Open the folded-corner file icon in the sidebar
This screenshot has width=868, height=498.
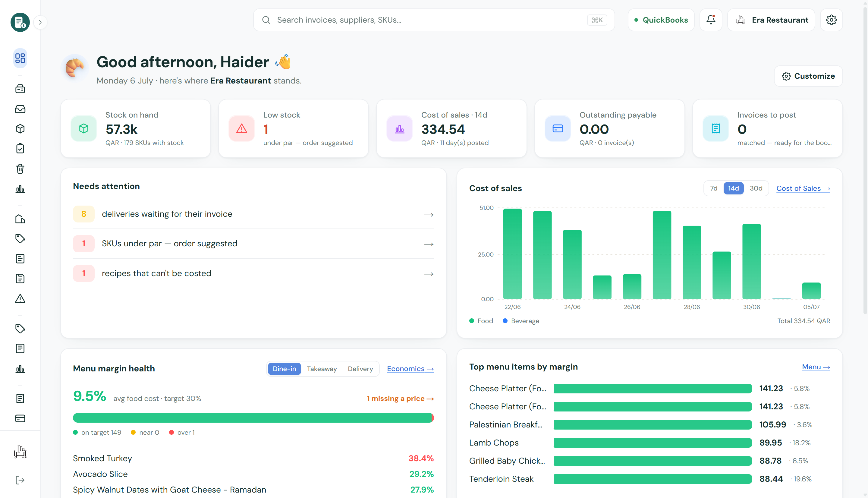tap(20, 279)
